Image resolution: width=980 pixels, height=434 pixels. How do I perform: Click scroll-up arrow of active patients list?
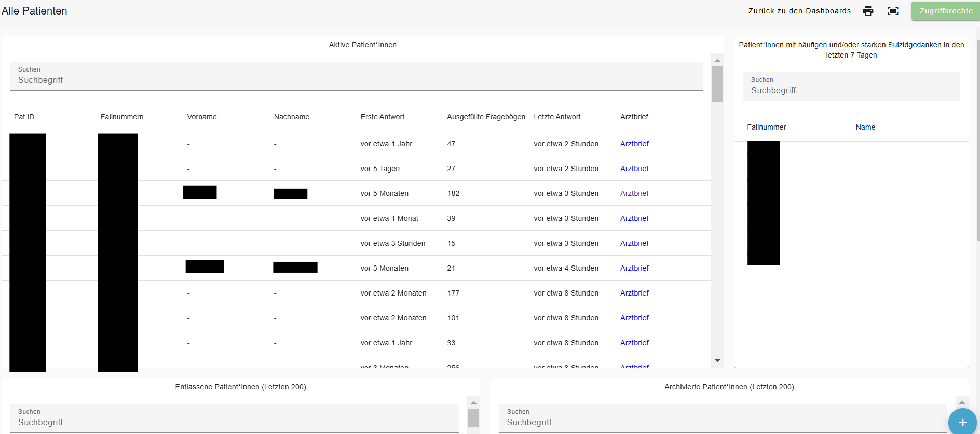pyautogui.click(x=717, y=60)
